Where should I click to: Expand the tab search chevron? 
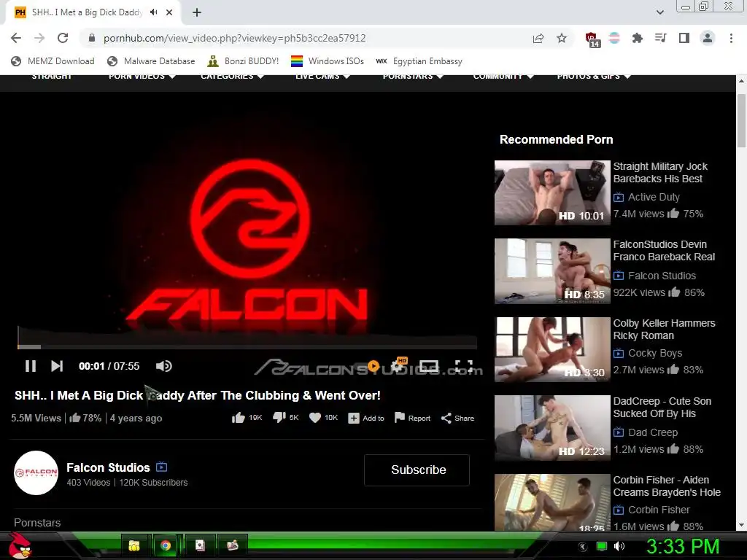(659, 12)
